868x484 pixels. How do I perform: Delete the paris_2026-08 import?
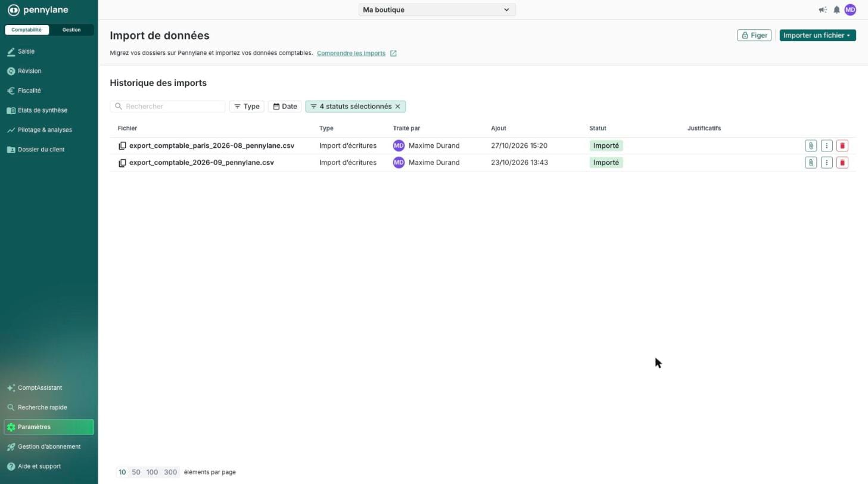(x=842, y=145)
